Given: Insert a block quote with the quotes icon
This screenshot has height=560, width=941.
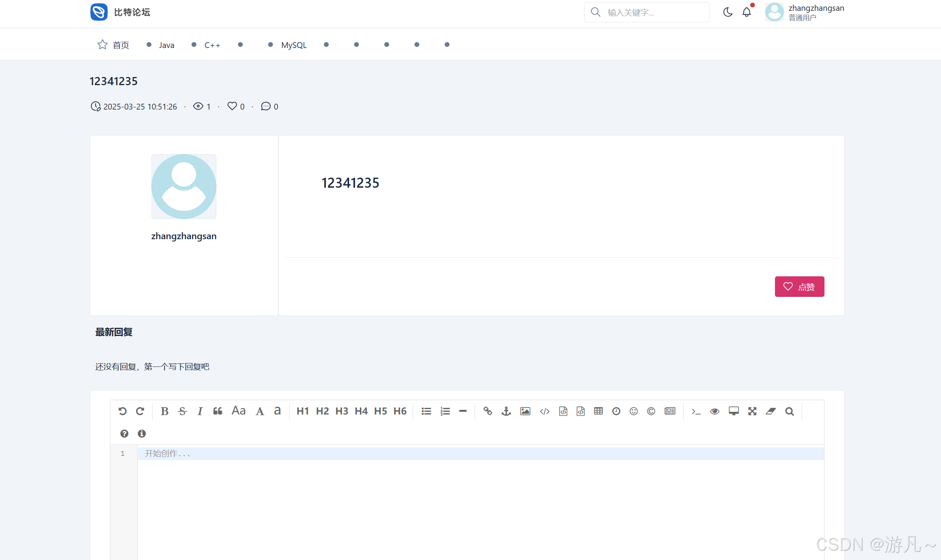Looking at the screenshot, I should coord(218,411).
